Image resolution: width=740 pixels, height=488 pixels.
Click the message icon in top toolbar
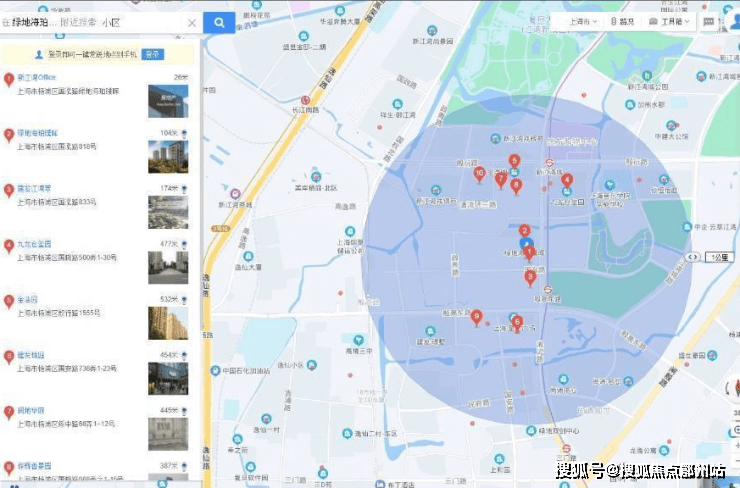(x=708, y=22)
